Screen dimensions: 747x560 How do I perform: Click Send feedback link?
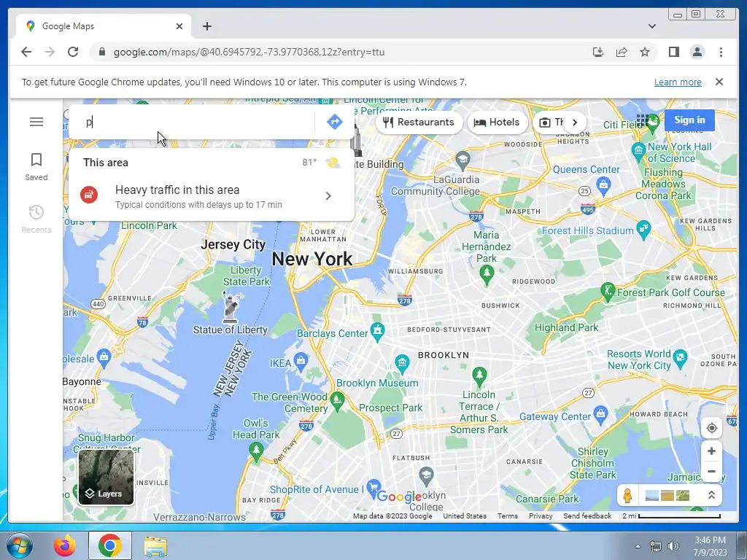point(587,516)
